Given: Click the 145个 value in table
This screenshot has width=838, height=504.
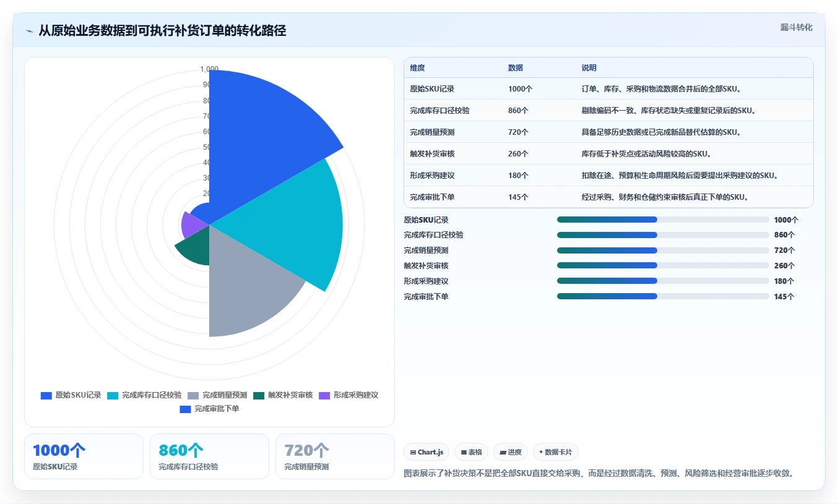Looking at the screenshot, I should coord(518,197).
